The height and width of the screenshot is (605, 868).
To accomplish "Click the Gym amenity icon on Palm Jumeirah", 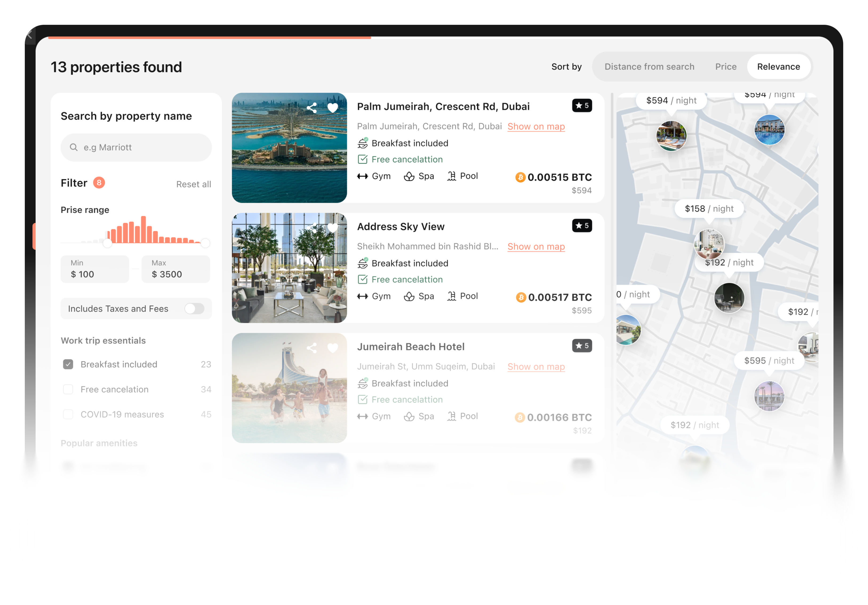I will click(x=363, y=176).
